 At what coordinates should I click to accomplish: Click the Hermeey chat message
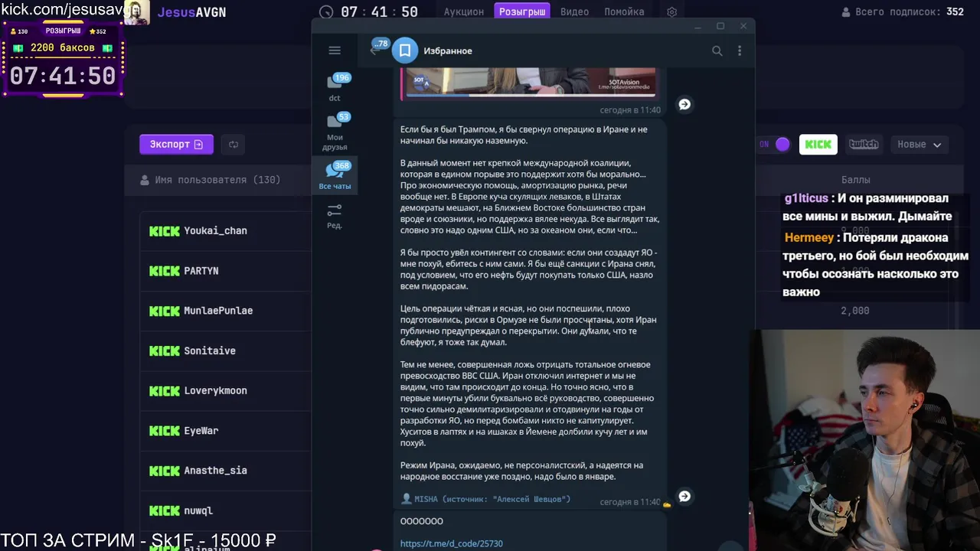pos(875,265)
